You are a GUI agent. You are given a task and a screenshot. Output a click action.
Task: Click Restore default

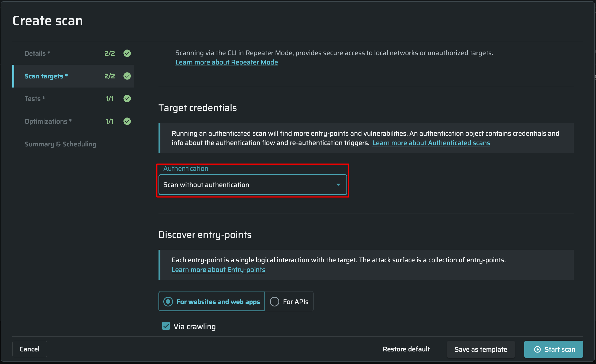tap(406, 349)
